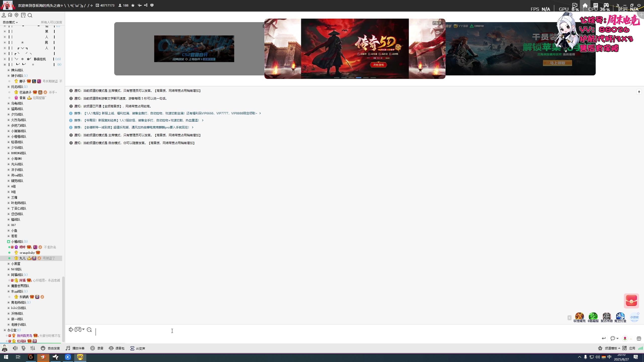Screen dimensions: 644x362
Task: Click the tulip flower gift icon
Action: [625, 338]
